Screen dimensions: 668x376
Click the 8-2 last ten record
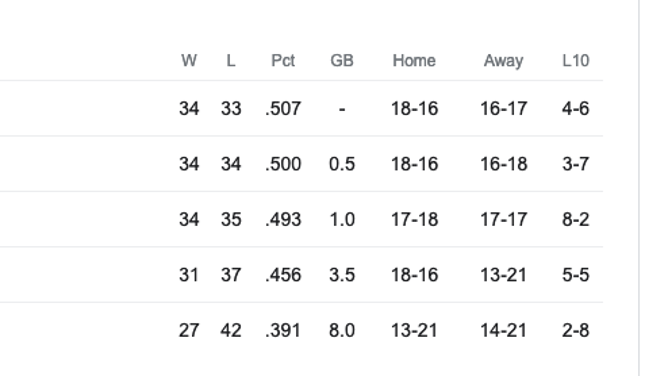[576, 219]
